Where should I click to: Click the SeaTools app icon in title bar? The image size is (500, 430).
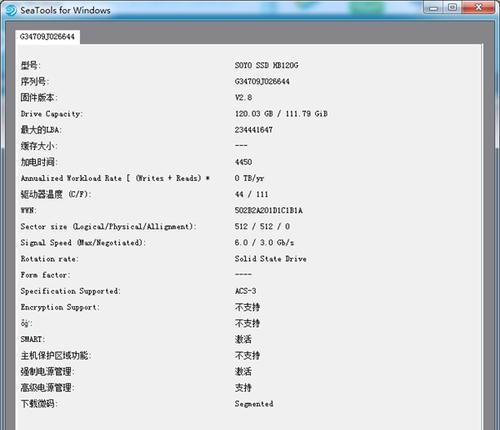[11, 10]
